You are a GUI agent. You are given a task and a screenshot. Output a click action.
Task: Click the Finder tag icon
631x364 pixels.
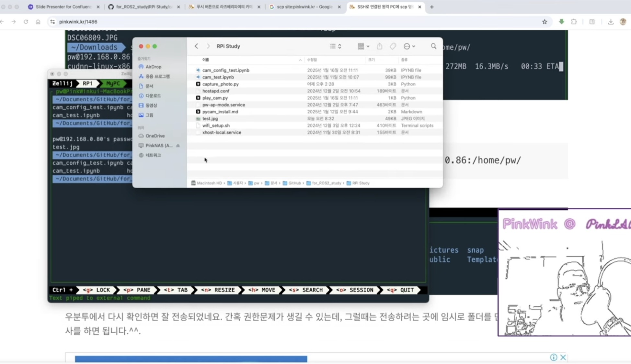click(x=393, y=46)
